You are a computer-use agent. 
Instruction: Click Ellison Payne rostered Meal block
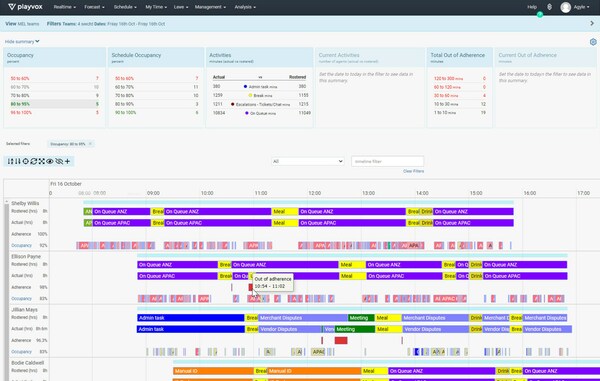pyautogui.click(x=352, y=265)
